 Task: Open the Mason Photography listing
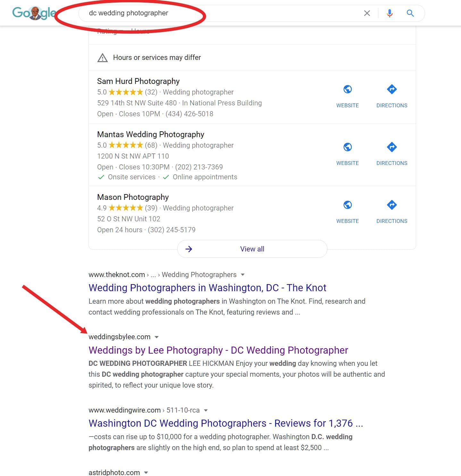(133, 197)
